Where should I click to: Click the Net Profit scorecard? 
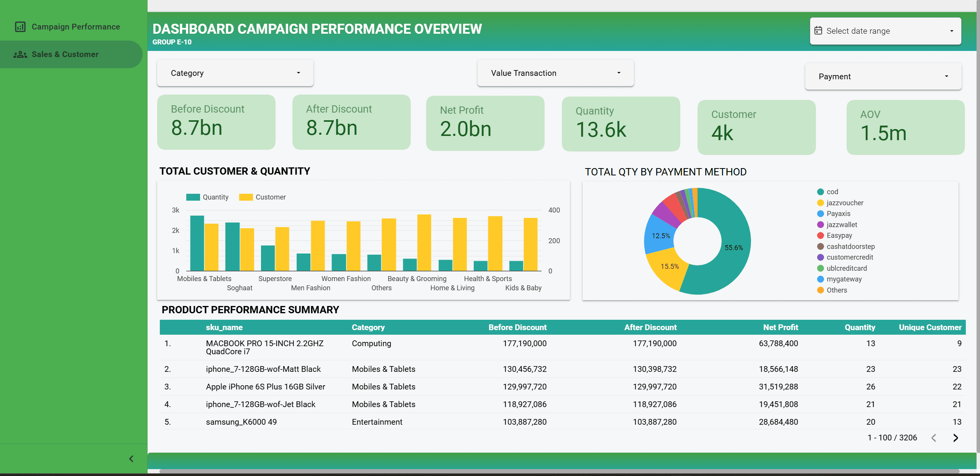click(x=485, y=123)
